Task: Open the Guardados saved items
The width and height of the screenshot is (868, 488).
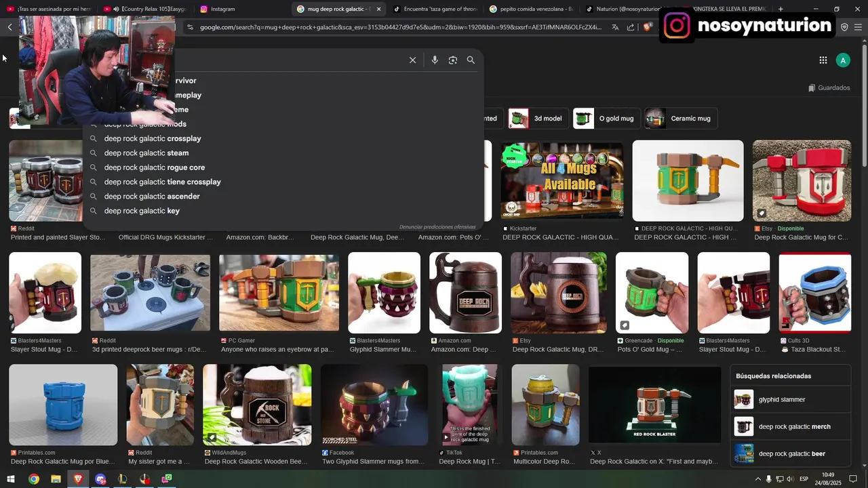Action: tap(829, 87)
